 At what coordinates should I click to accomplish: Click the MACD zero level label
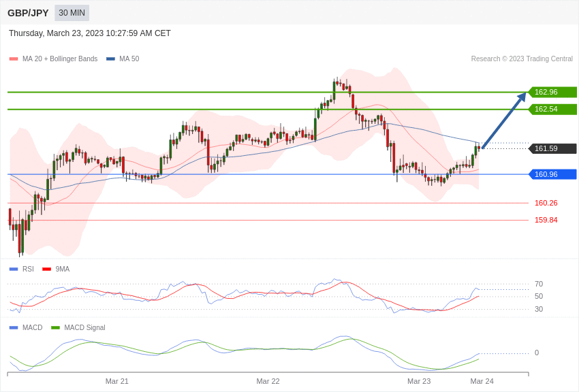pyautogui.click(x=537, y=353)
